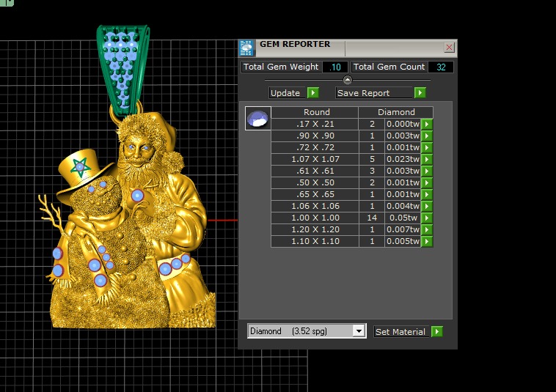Collapse the panel with the round arrow expander
Viewport: 556px width, 392px height.
[348, 80]
